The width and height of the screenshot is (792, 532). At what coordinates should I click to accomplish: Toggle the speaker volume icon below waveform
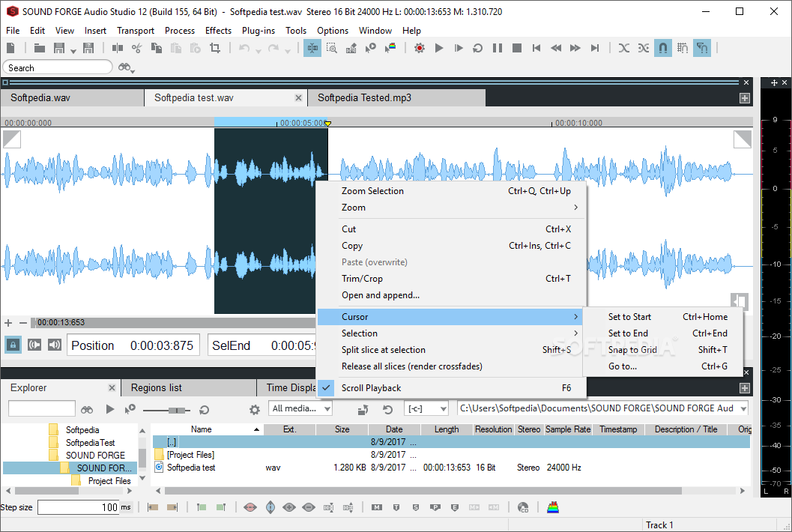point(55,345)
